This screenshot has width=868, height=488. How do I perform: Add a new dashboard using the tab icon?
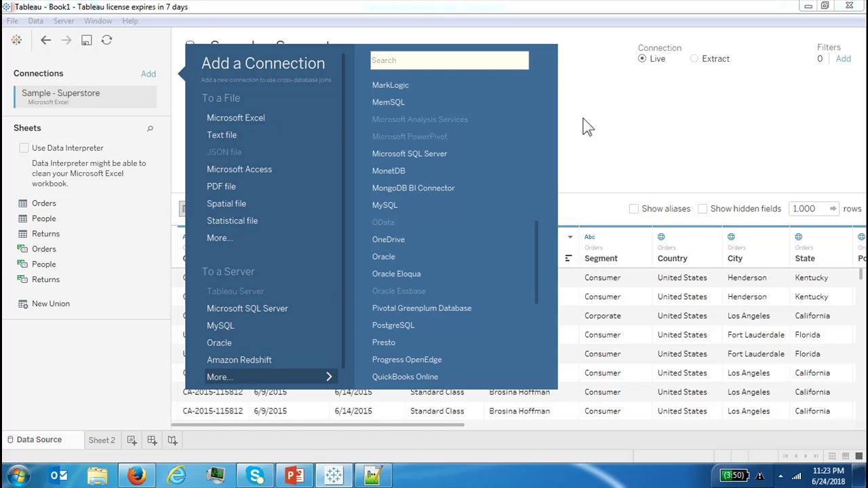(152, 440)
